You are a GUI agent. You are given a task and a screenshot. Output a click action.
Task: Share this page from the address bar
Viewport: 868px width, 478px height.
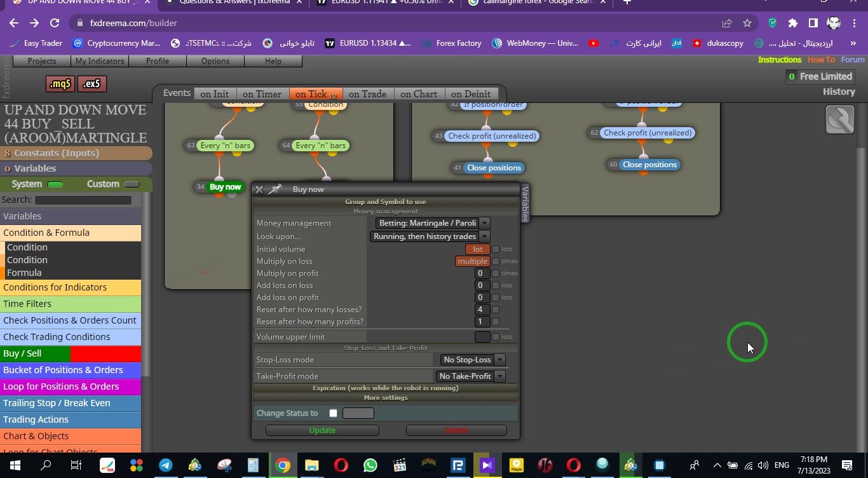[x=727, y=23]
